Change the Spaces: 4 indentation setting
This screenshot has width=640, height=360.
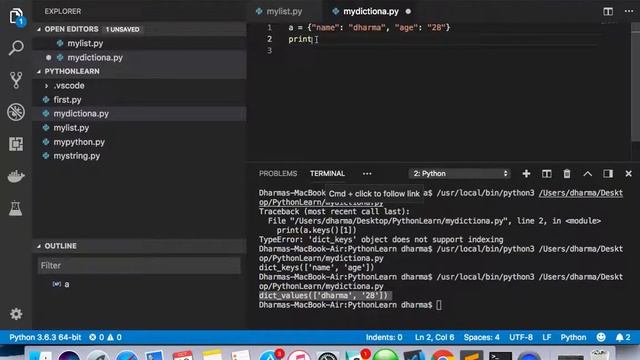481,337
